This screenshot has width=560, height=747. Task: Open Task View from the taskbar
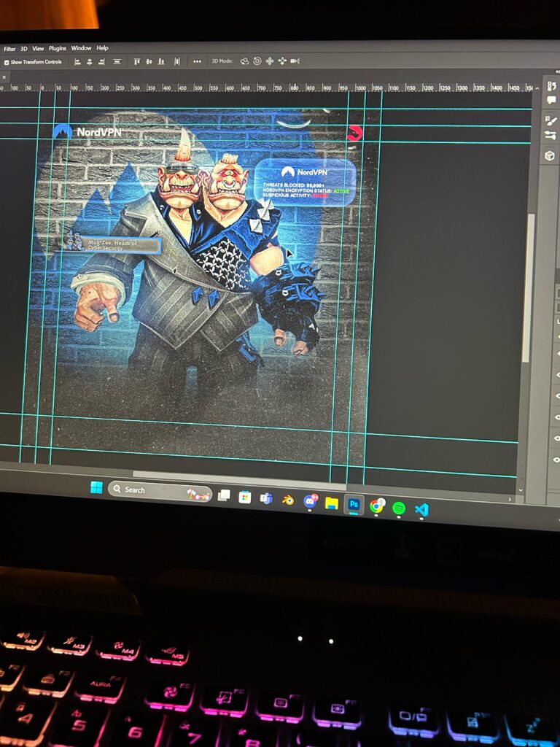click(224, 495)
